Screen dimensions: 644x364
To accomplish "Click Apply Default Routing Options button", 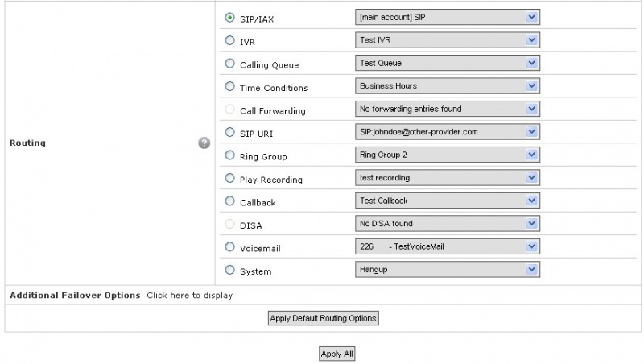I will pyautogui.click(x=324, y=318).
